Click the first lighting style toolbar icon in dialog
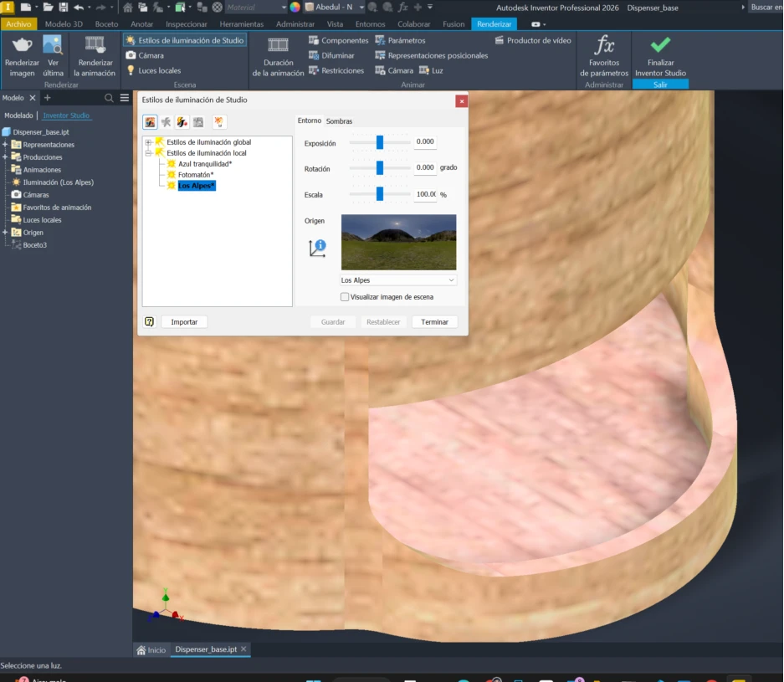The width and height of the screenshot is (784, 682). point(150,122)
